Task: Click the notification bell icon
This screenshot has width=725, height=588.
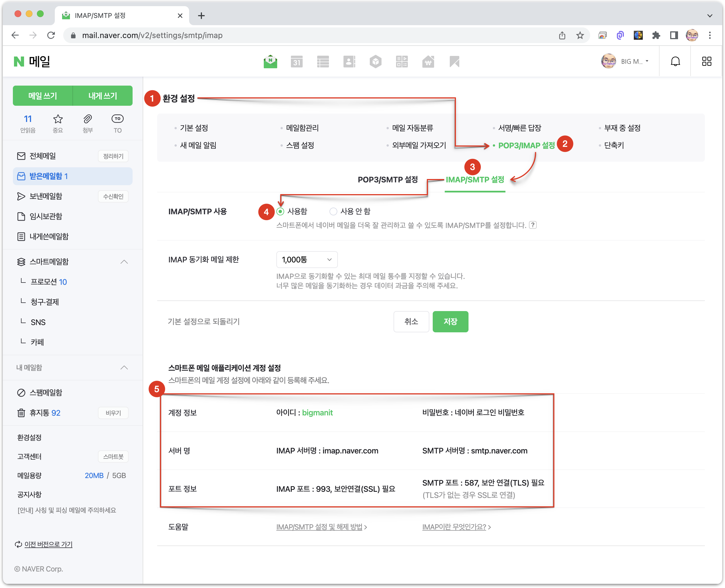Action: click(675, 61)
